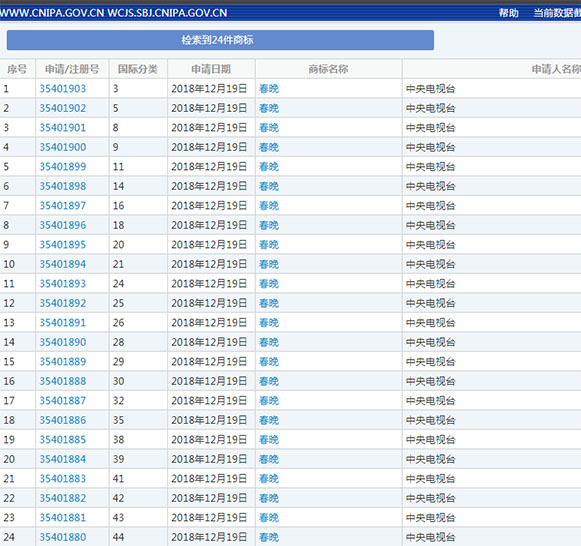Open registration number 35401887 link
581x546 pixels.
63,400
